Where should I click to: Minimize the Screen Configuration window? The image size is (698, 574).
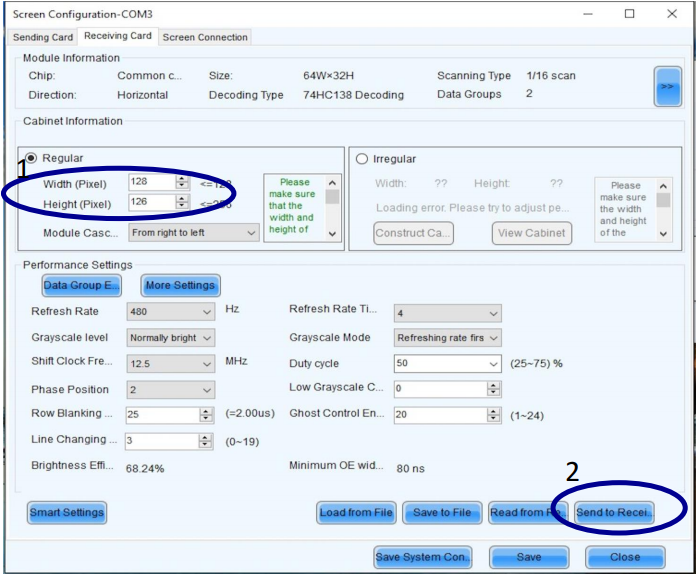click(588, 14)
